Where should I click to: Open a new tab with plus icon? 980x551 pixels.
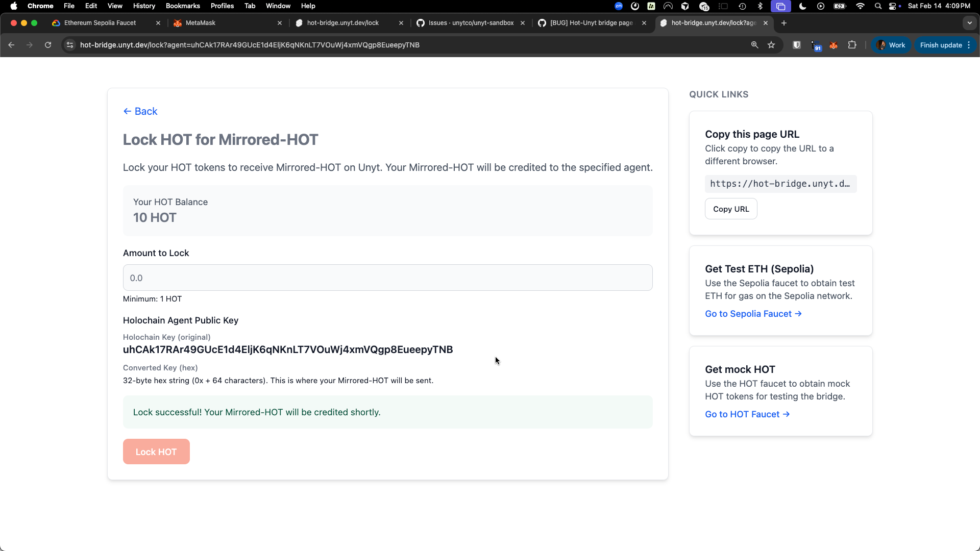[x=784, y=23]
